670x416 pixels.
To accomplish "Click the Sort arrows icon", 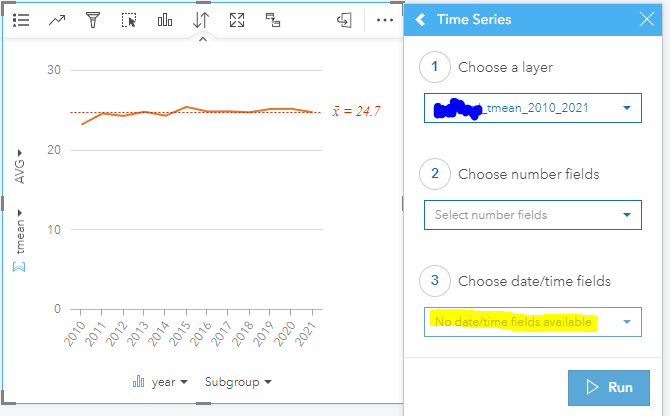I will click(201, 20).
